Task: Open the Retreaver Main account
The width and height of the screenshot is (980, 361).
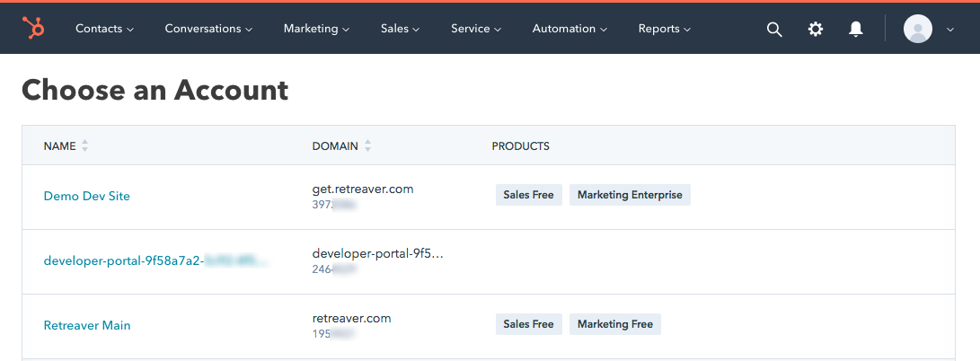Action: click(87, 325)
